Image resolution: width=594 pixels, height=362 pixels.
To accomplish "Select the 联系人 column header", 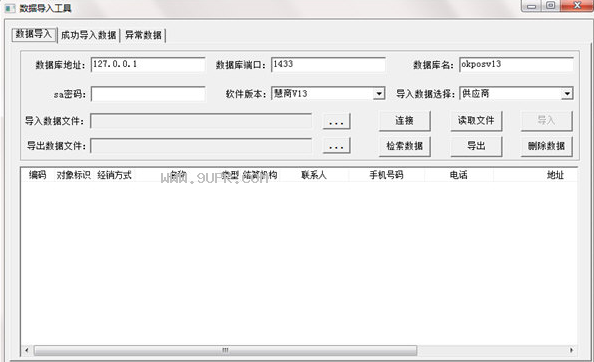I will coord(314,175).
